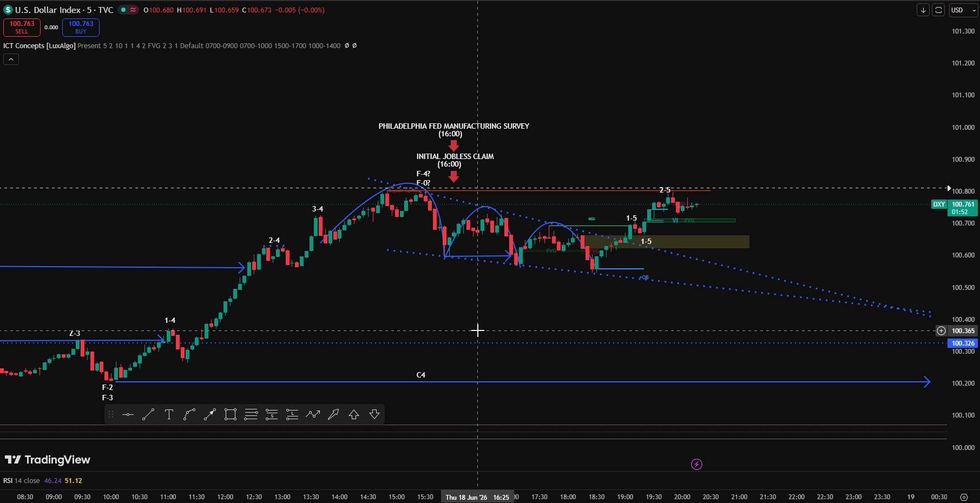
Task: Click the green market status dot
Action: tap(123, 10)
